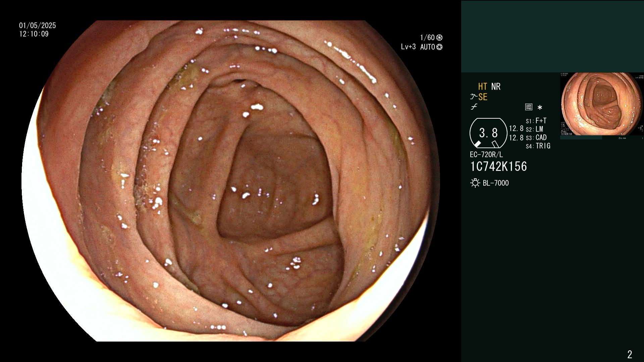Click the settings sliders icon
The width and height of the screenshot is (644, 362).
click(x=529, y=107)
